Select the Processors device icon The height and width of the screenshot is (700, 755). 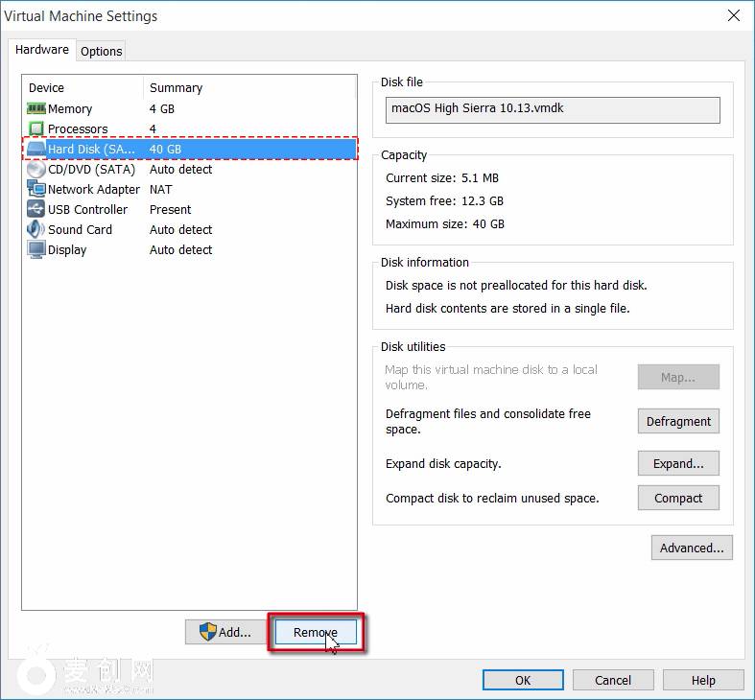pos(36,128)
